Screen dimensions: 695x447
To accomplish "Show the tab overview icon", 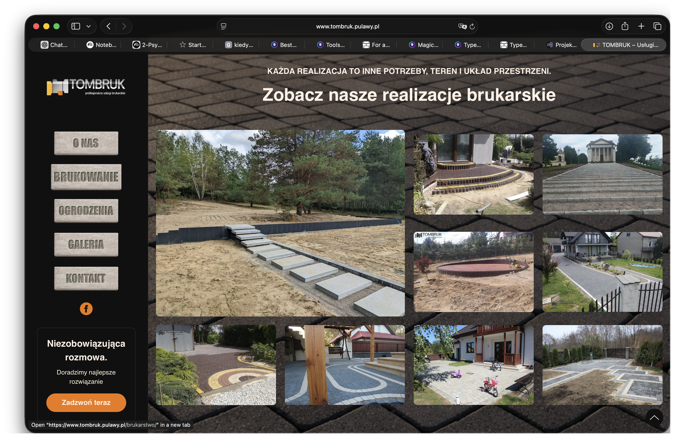I will coord(657,26).
